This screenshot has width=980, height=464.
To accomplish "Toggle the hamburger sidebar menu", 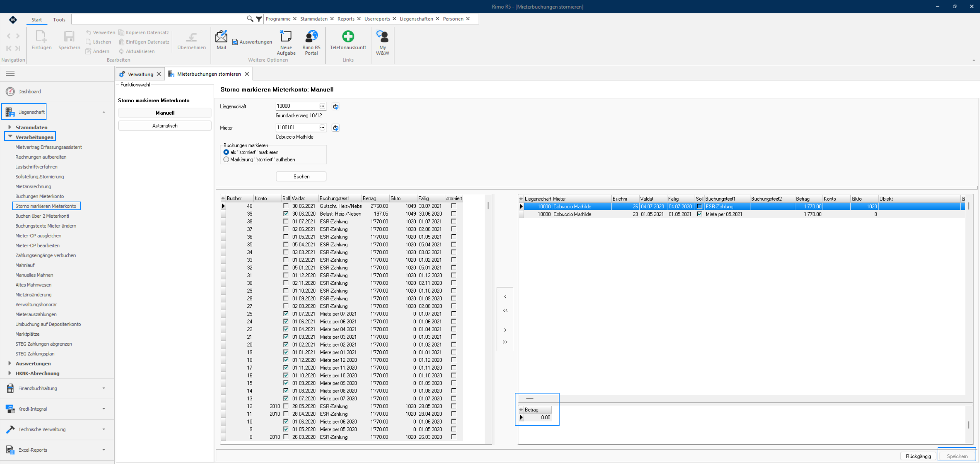I will tap(10, 73).
